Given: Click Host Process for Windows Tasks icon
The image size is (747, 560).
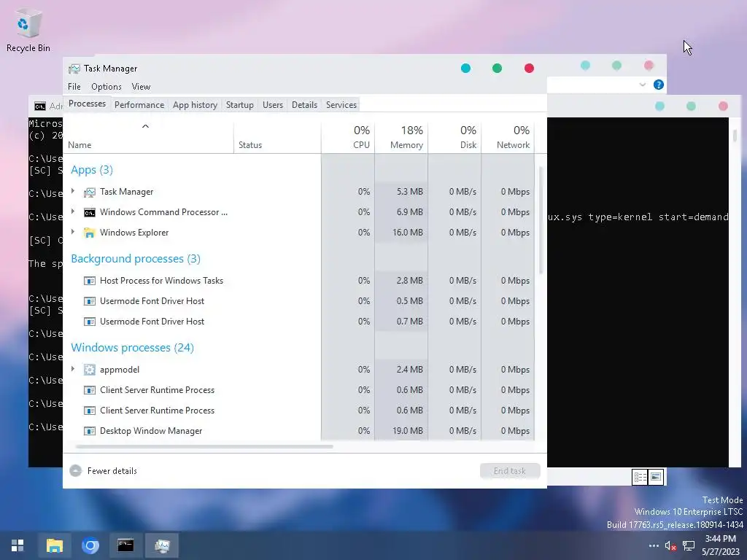Looking at the screenshot, I should pyautogui.click(x=90, y=281).
